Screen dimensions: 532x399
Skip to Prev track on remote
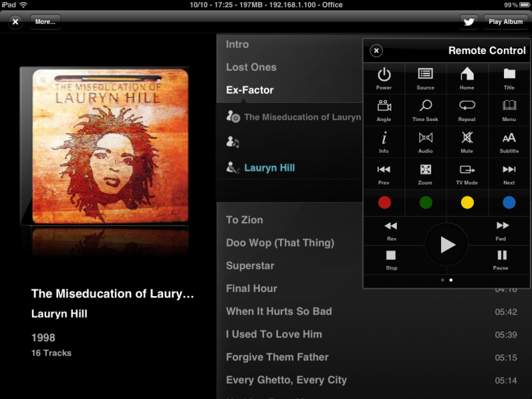click(x=384, y=174)
